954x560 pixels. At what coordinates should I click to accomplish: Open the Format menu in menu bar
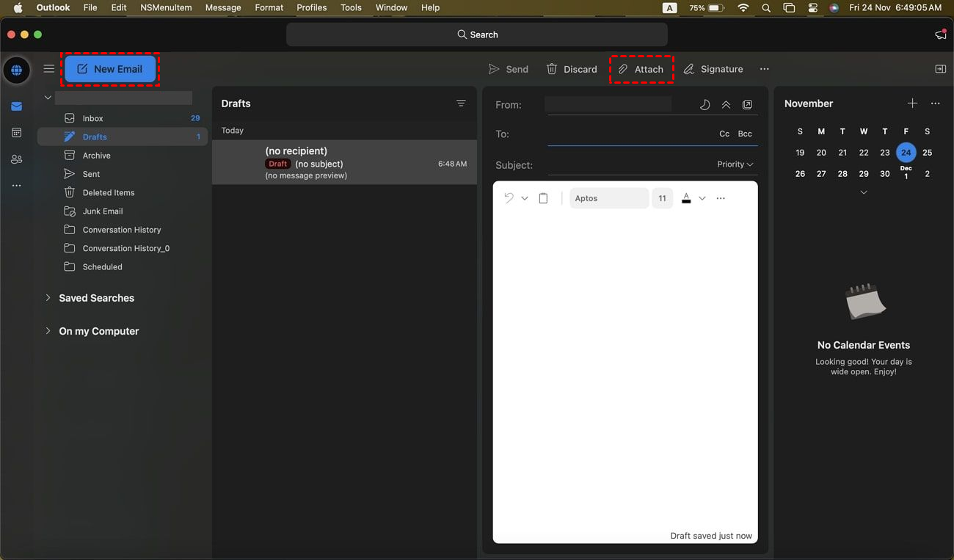[x=269, y=7]
